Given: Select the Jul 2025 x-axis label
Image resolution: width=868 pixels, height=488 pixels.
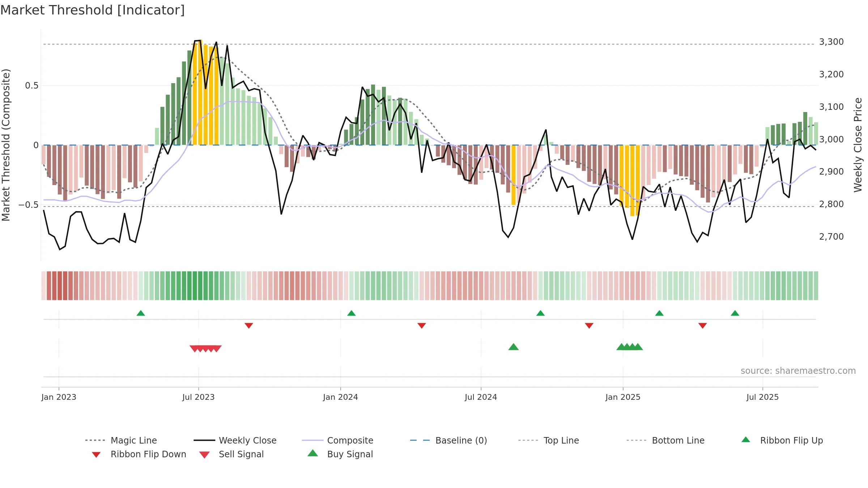Looking at the screenshot, I should pyautogui.click(x=763, y=397).
